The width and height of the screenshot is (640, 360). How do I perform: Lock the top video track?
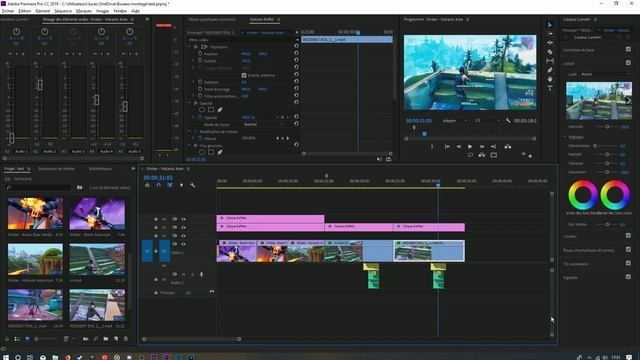coord(156,219)
